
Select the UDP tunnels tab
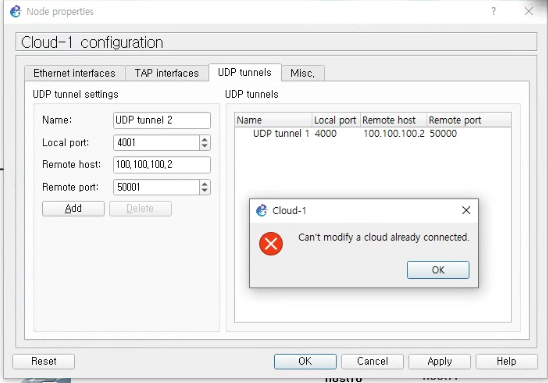coord(245,72)
